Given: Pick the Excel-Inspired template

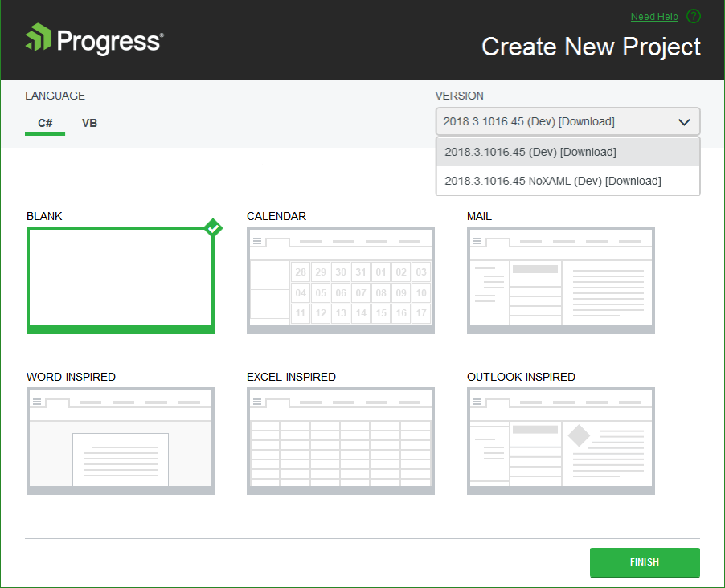Looking at the screenshot, I should pos(340,441).
